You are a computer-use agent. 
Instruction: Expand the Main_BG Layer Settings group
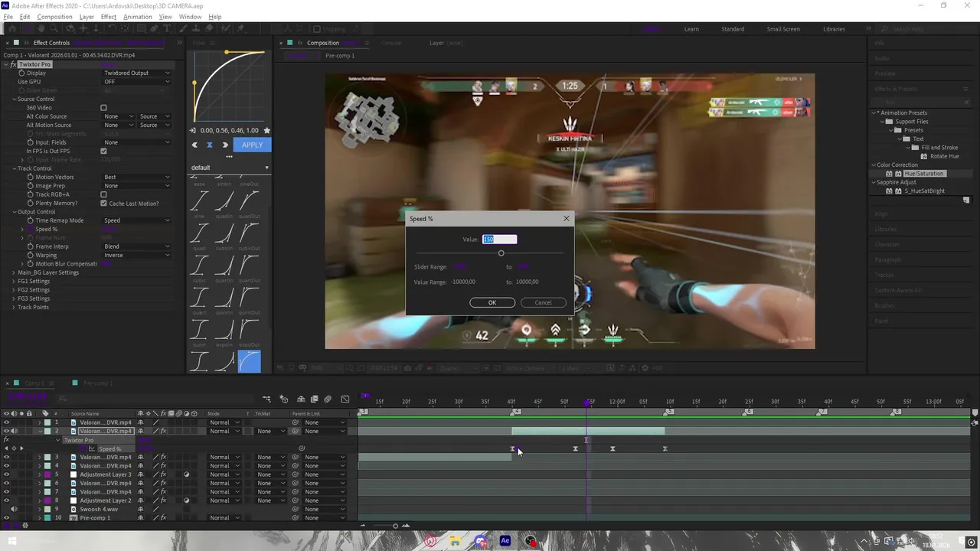click(14, 272)
